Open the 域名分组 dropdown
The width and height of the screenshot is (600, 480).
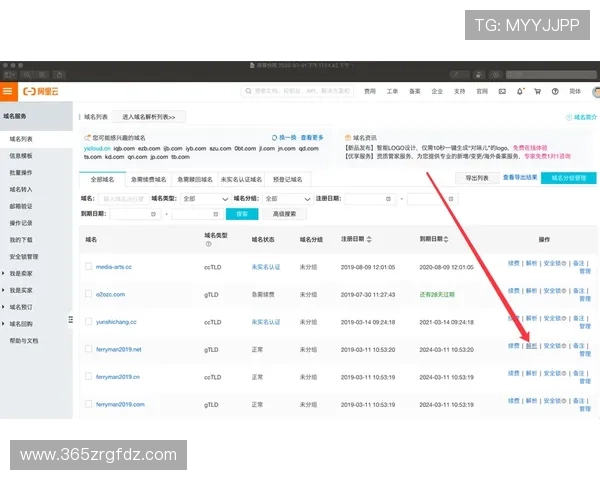pyautogui.click(x=288, y=199)
